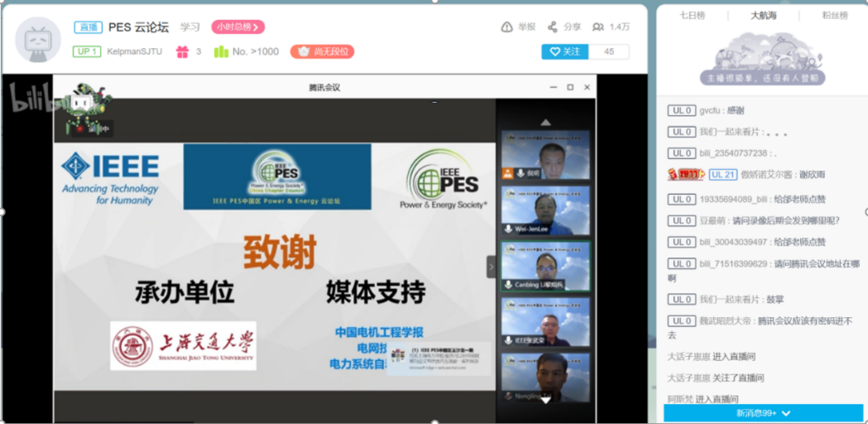The height and width of the screenshot is (424, 868).
Task: Click the 鼓掌 message from 我们一起来看片
Action: [775, 299]
